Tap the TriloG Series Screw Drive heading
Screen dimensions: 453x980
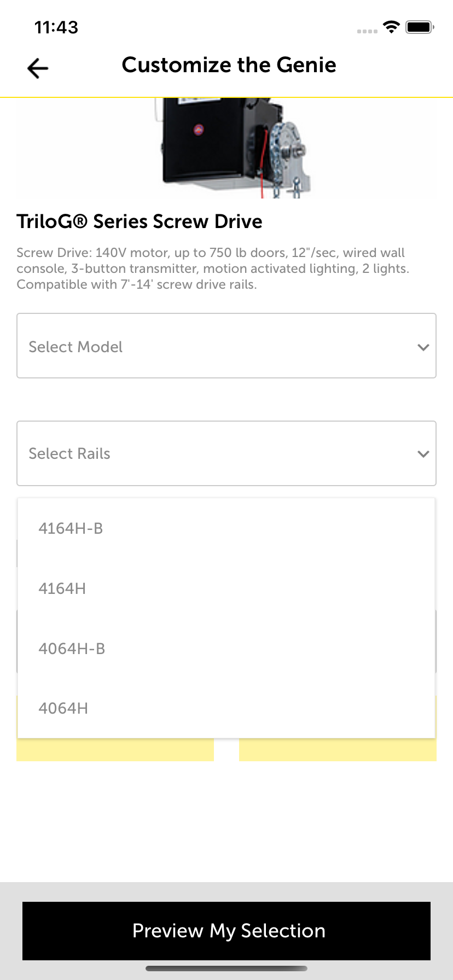139,221
